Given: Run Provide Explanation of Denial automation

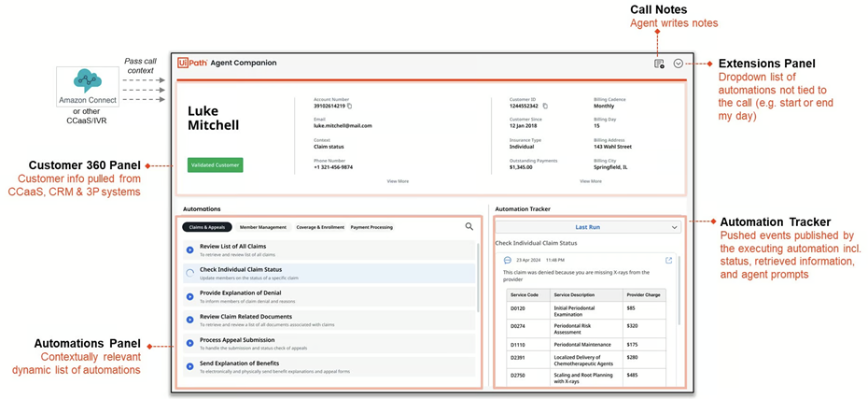Looking at the screenshot, I should coord(189,296).
